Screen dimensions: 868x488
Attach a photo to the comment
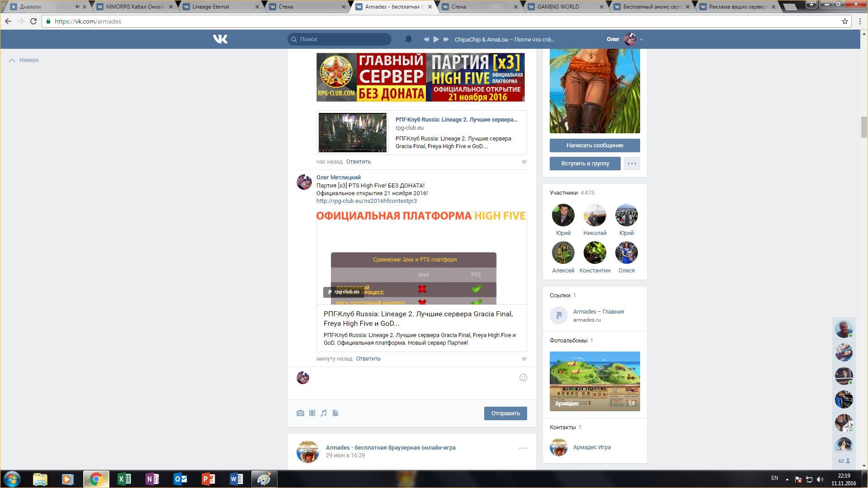[x=300, y=413]
